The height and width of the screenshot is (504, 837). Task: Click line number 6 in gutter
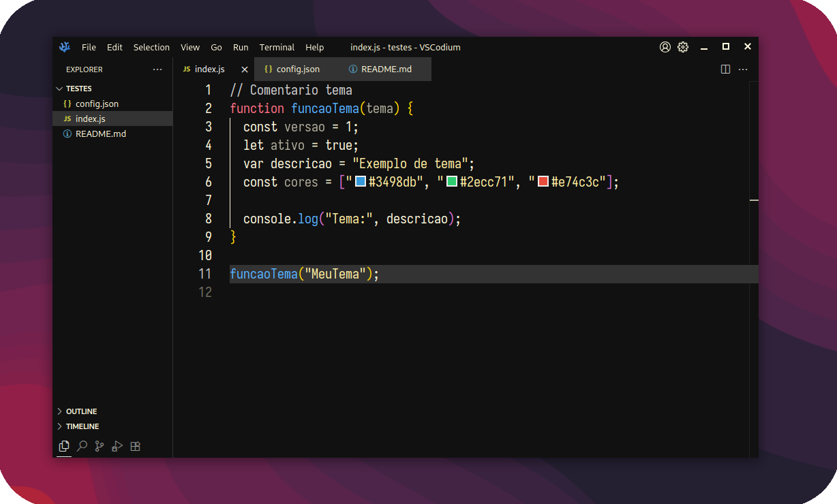tap(209, 182)
